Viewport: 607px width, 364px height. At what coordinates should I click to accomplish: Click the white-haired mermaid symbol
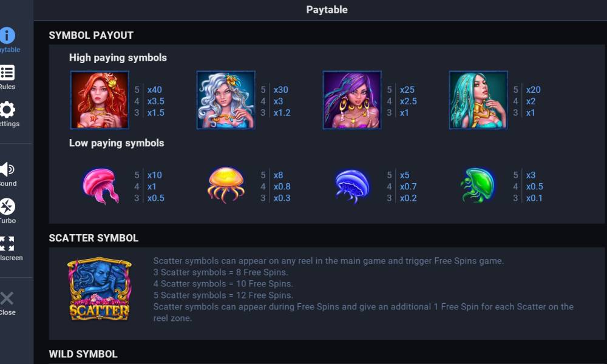[226, 100]
